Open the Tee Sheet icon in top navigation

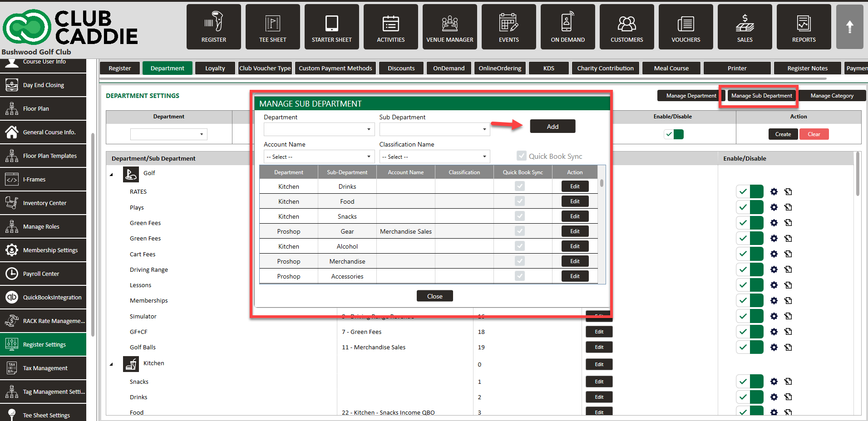[272, 27]
